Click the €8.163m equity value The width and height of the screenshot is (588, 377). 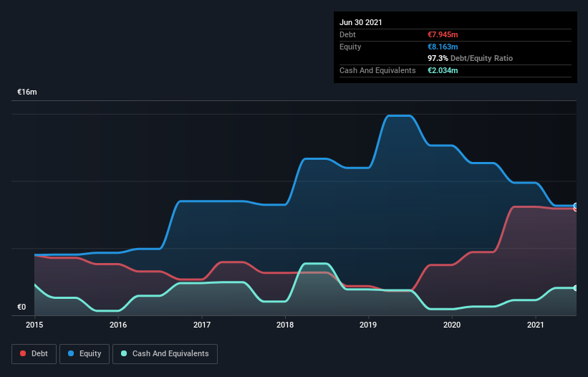pos(443,47)
